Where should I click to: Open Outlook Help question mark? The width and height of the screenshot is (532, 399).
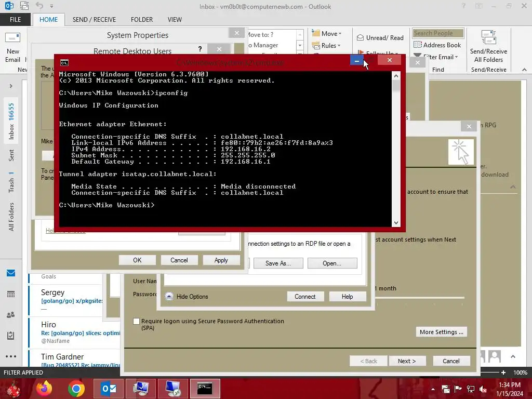[463, 6]
